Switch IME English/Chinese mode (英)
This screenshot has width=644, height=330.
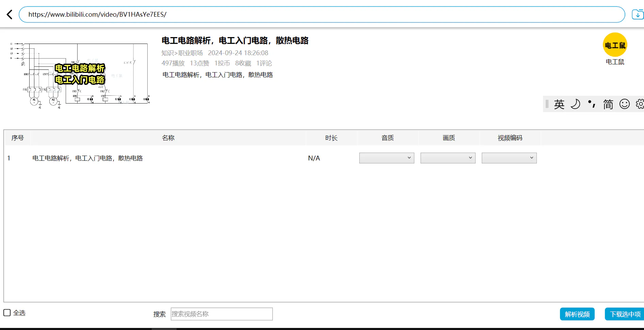point(559,104)
